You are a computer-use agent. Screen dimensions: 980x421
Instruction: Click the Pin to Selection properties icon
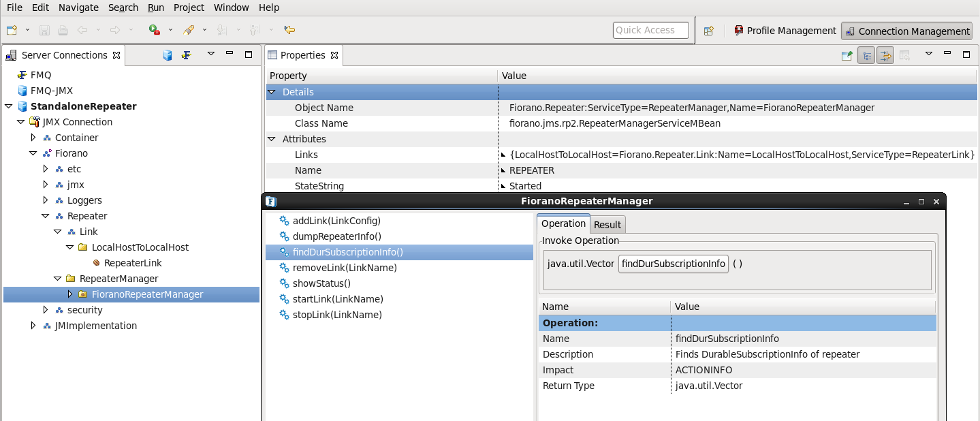(x=847, y=56)
